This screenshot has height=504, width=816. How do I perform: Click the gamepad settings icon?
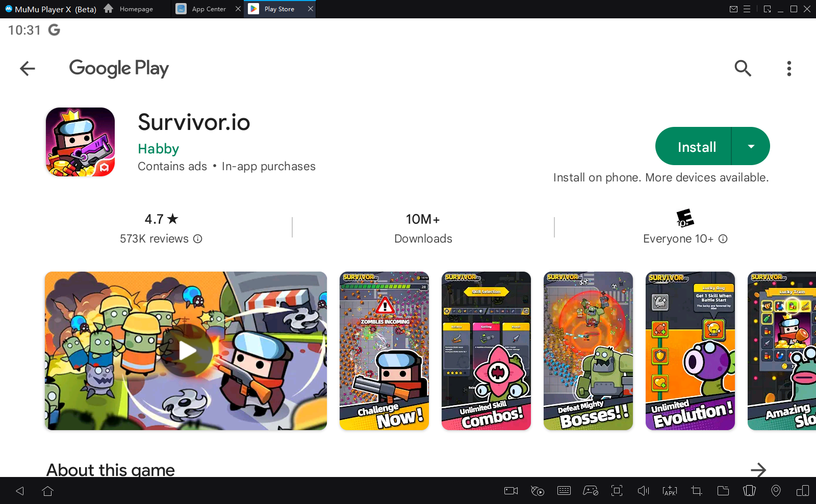click(x=591, y=491)
